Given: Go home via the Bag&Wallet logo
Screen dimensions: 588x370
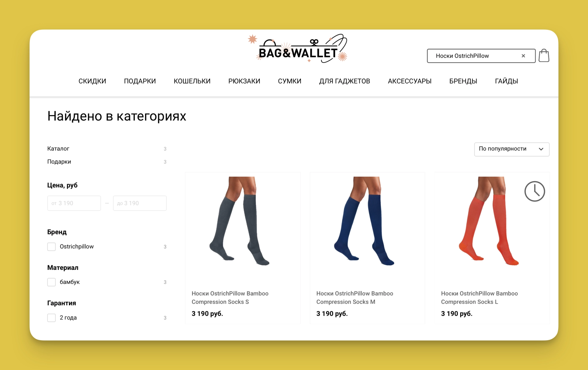Looking at the screenshot, I should coord(298,49).
